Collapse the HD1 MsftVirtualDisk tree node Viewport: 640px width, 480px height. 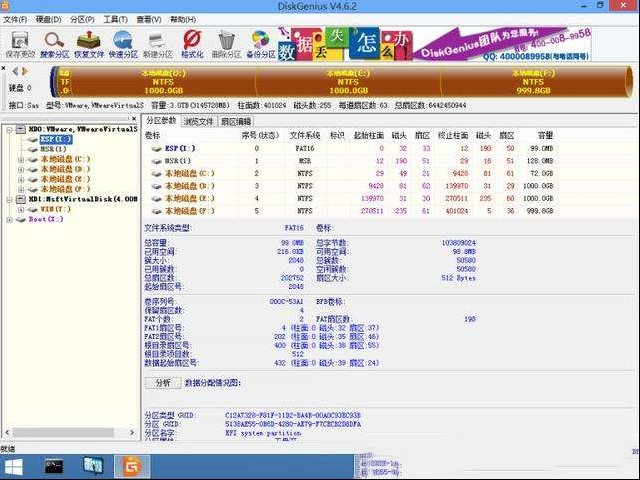pos(9,200)
